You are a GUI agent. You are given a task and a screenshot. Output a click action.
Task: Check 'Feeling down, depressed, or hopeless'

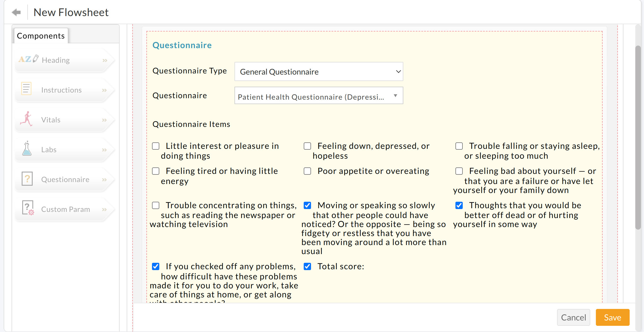[x=307, y=146]
